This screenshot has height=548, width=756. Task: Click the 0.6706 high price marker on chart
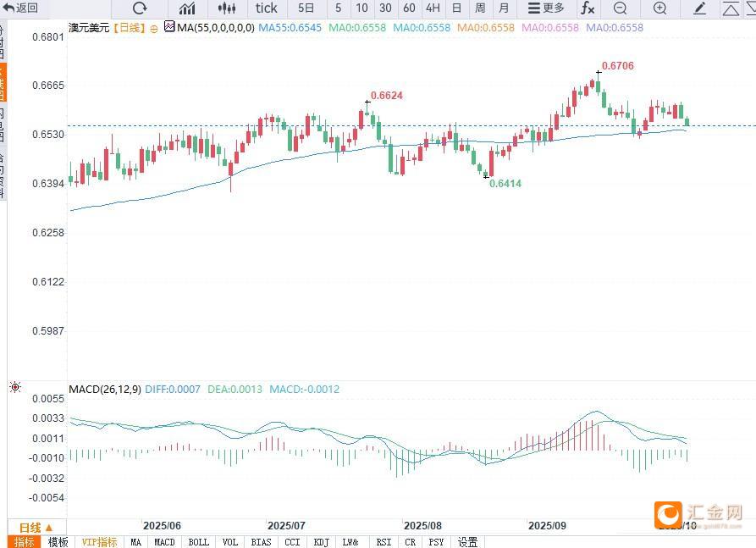click(617, 66)
